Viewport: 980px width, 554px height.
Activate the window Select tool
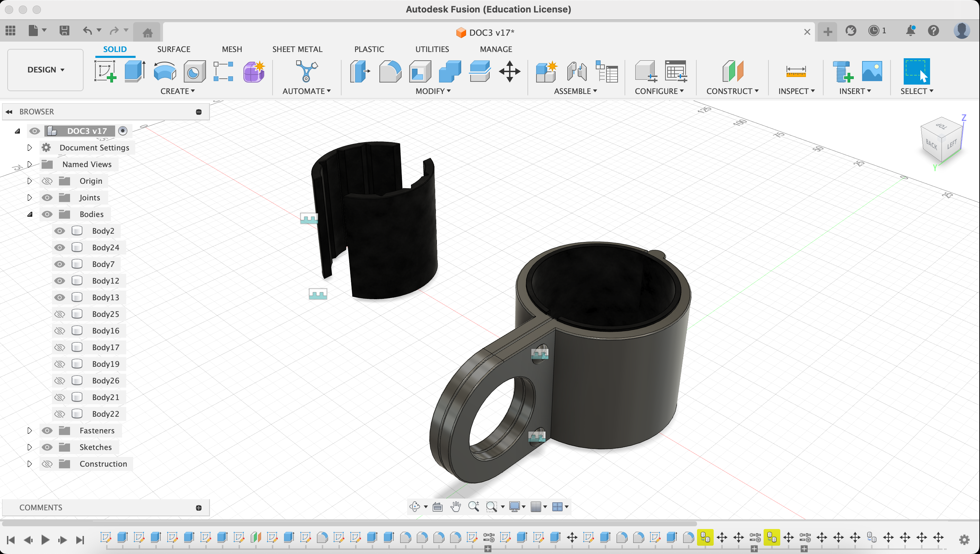tap(916, 71)
